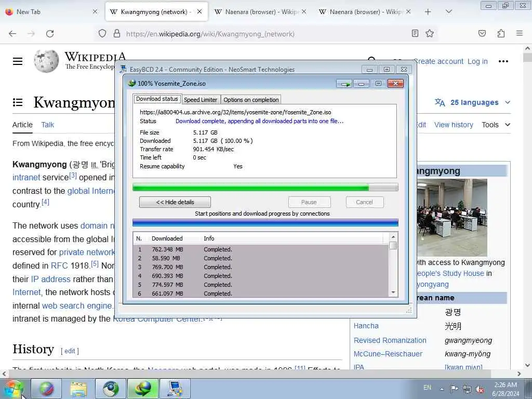Click the taskbar clock showing 2:26 AM
This screenshot has width=532, height=399.
(x=506, y=389)
